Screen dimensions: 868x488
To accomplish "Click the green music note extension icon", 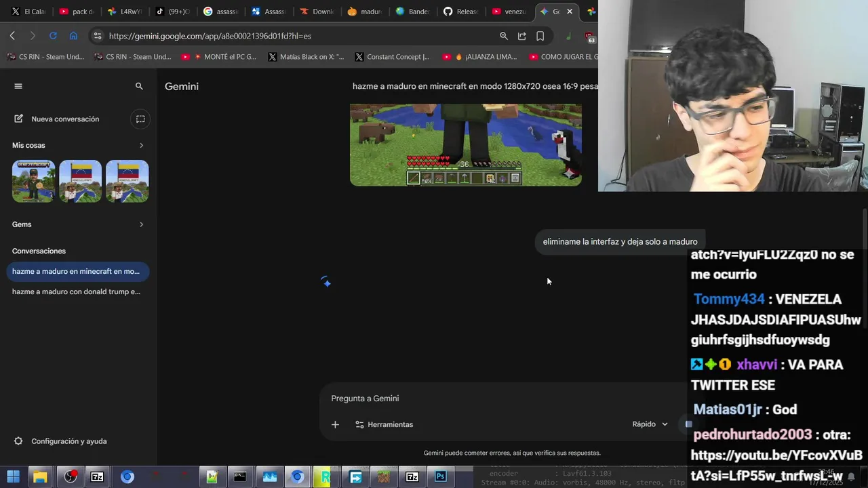I will (568, 36).
